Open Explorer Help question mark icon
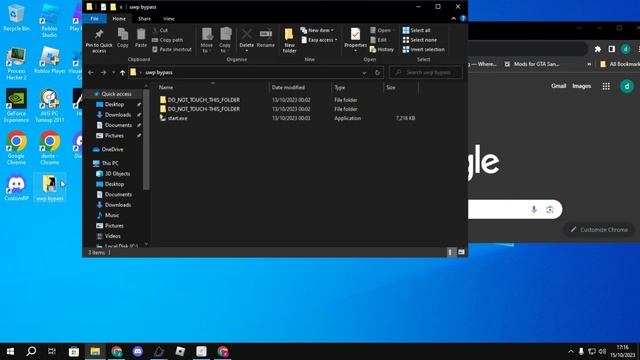This screenshot has width=640, height=360. point(463,18)
